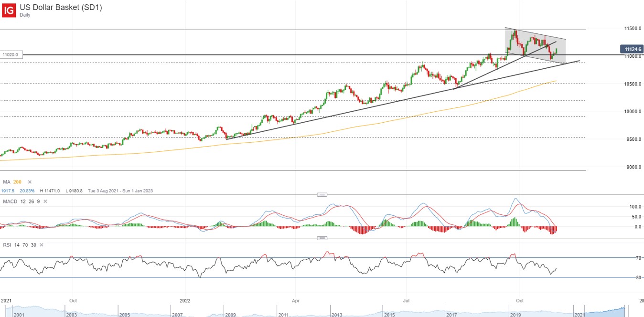Grab the divider handle above MACD pane
This screenshot has height=317, width=644.
pos(322,194)
